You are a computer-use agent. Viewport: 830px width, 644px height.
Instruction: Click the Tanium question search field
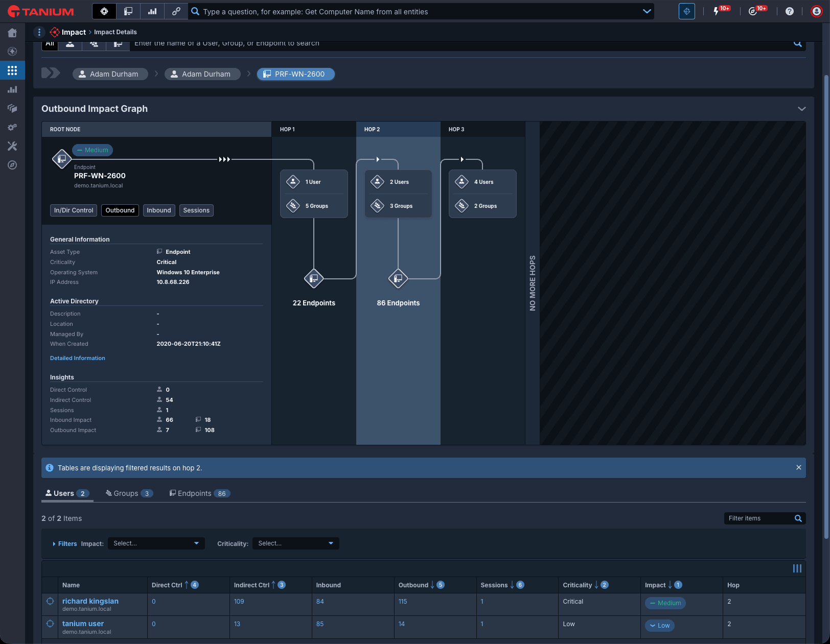[422, 11]
